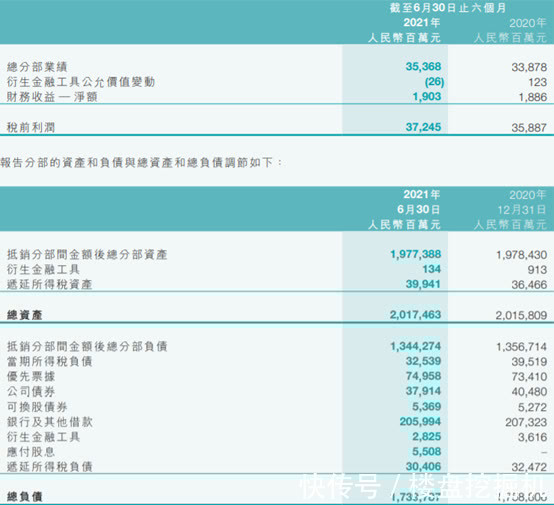Image resolution: width=554 pixels, height=505 pixels.
Task: Click the 12月31日 column header
Action: 522,210
